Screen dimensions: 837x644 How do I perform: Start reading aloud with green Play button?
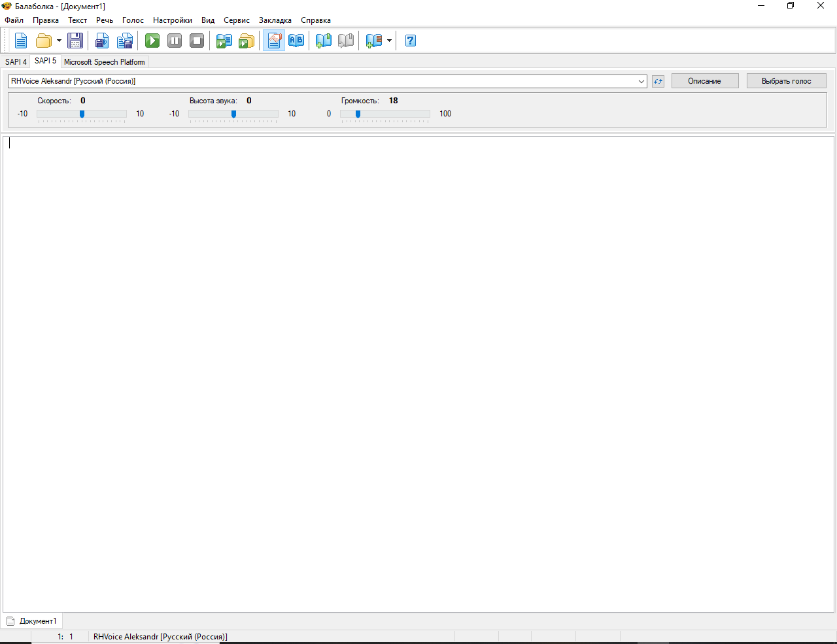(x=152, y=41)
